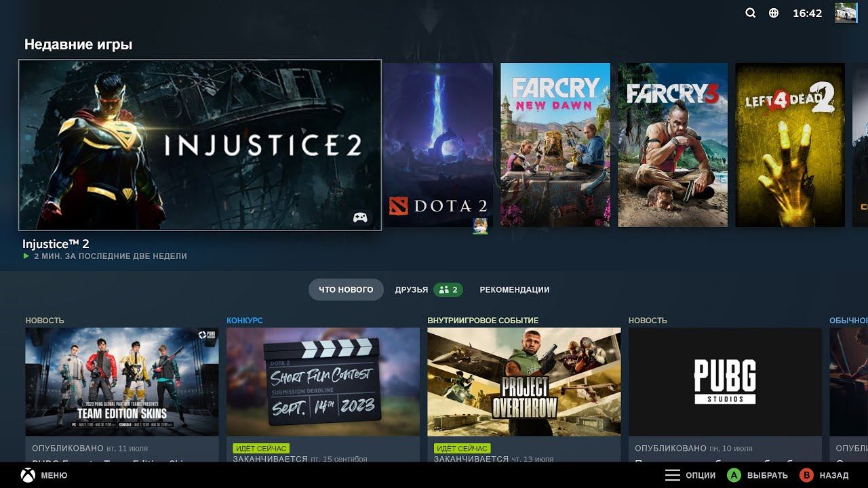
Task: Click the 2 МИН. playtime text
Action: pos(111,257)
